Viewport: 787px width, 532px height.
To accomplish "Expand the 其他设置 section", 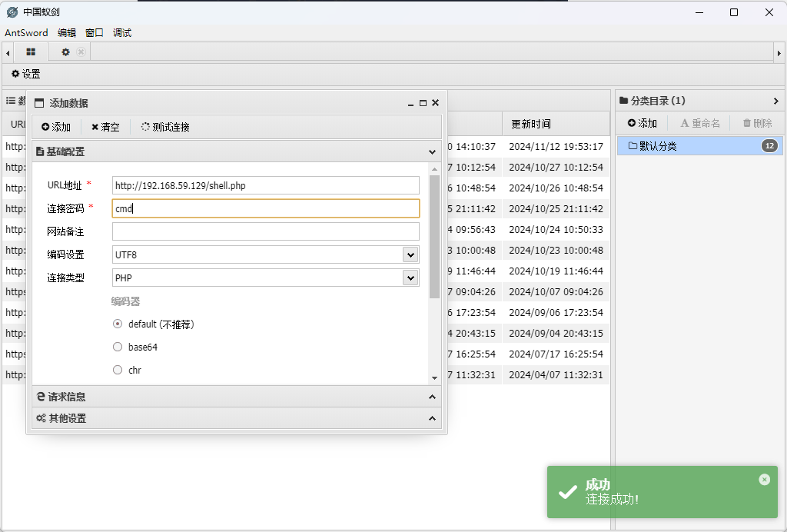I will tap(235, 418).
